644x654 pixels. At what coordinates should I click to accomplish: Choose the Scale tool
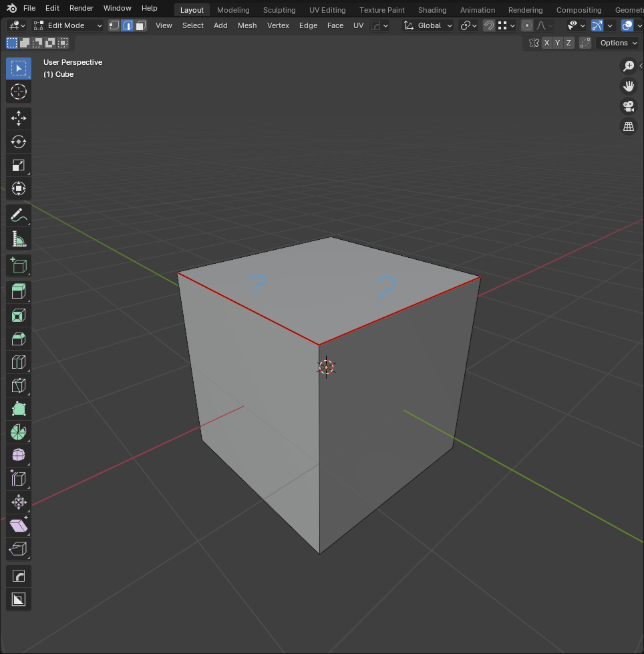(x=18, y=165)
